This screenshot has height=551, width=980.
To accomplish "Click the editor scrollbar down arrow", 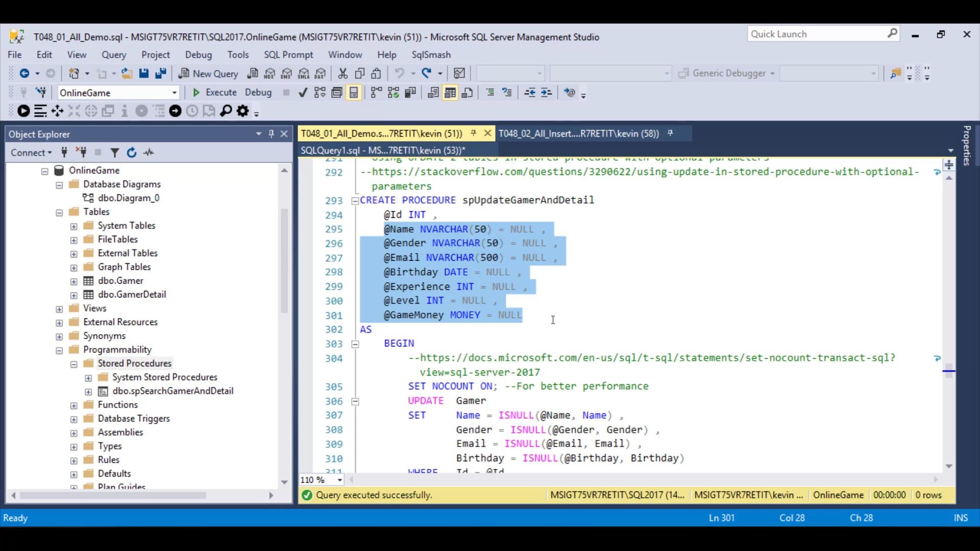I will click(x=949, y=466).
